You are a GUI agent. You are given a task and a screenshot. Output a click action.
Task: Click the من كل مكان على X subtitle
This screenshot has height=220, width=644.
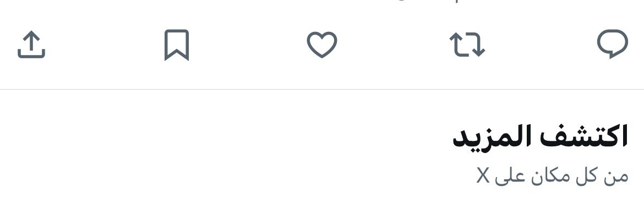[x=553, y=175]
